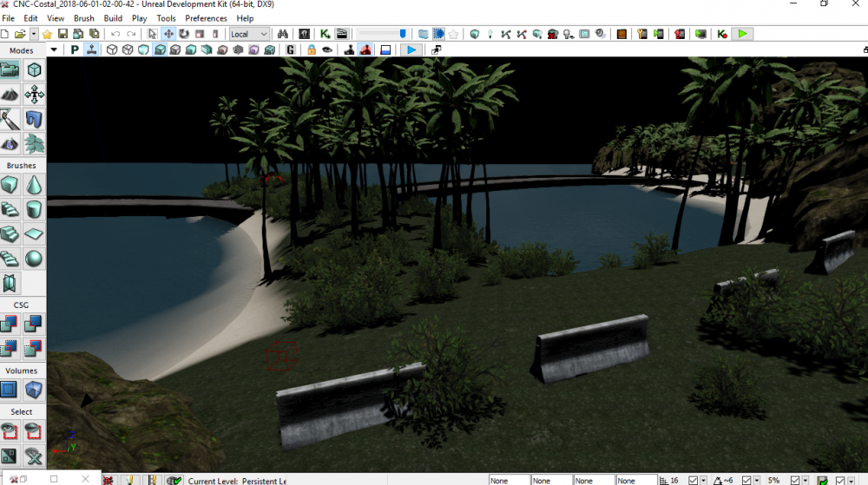This screenshot has width=868, height=485.
Task: Choose the selection arrow widget mode
Action: click(x=152, y=35)
